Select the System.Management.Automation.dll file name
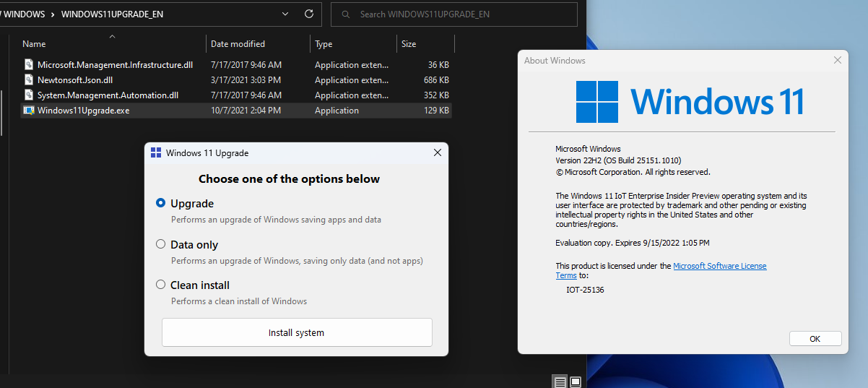This screenshot has width=868, height=388. pyautogui.click(x=108, y=95)
